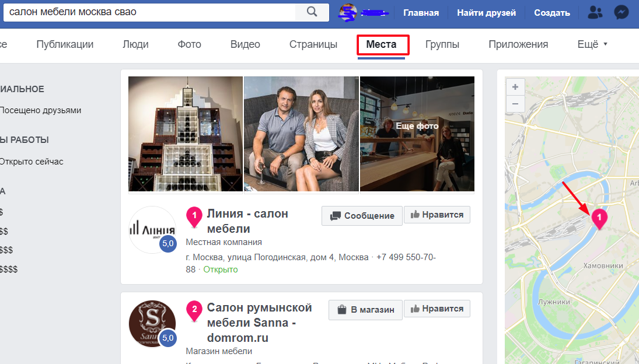This screenshot has width=639, height=364.
Task: Open the couple on sofa photo
Action: tap(301, 134)
